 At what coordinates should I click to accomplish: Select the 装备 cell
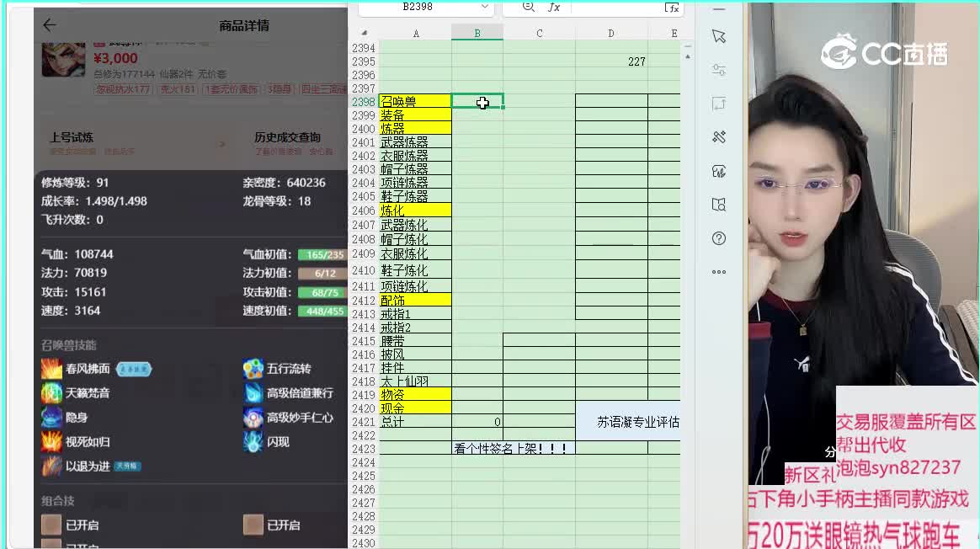click(415, 115)
